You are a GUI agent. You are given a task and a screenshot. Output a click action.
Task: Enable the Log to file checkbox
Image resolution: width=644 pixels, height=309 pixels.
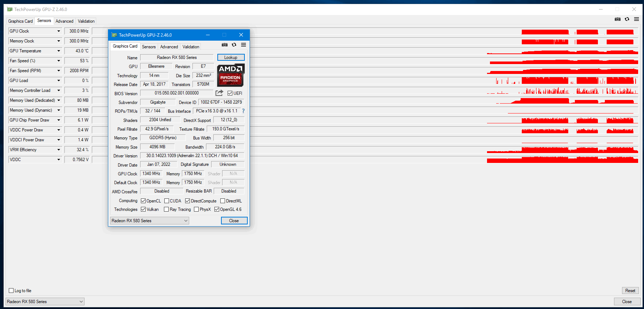pos(11,291)
